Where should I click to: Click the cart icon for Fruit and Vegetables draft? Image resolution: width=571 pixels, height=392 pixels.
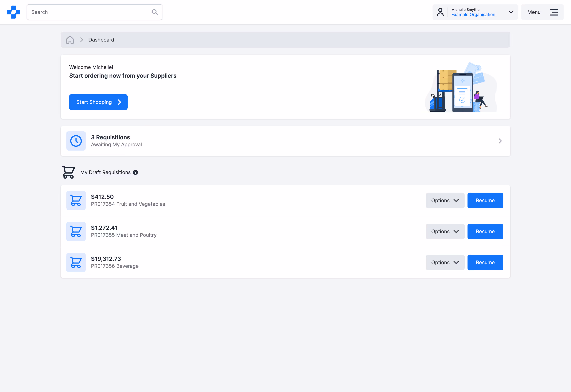(x=76, y=200)
